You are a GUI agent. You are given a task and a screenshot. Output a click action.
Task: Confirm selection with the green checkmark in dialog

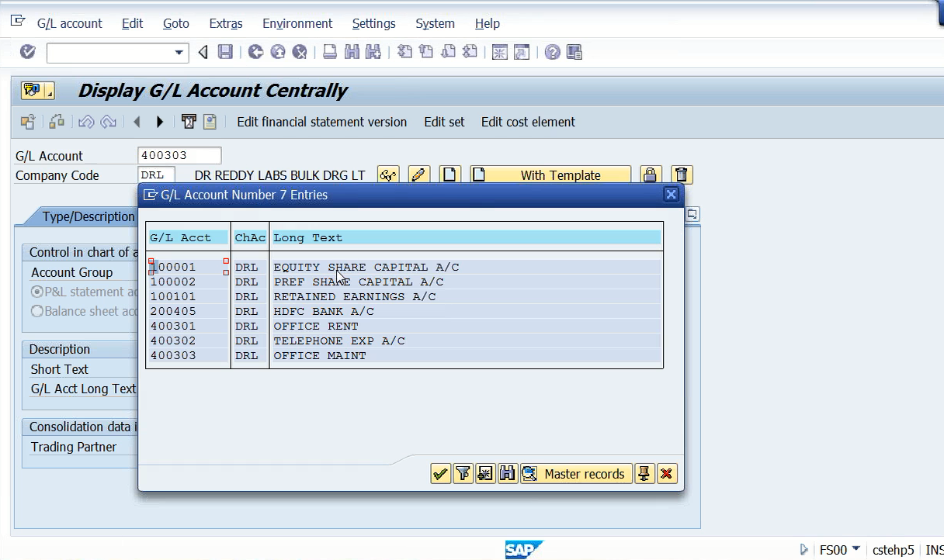441,473
